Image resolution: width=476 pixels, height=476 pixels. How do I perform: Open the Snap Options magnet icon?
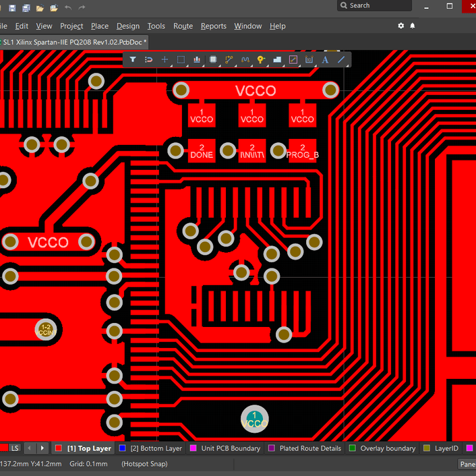(x=148, y=59)
